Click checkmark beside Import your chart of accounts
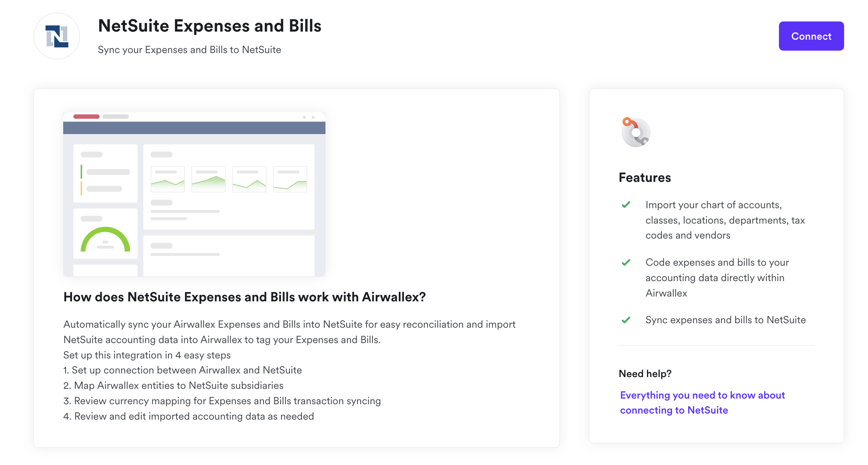Screen dimensions: 868x465 (x=626, y=205)
